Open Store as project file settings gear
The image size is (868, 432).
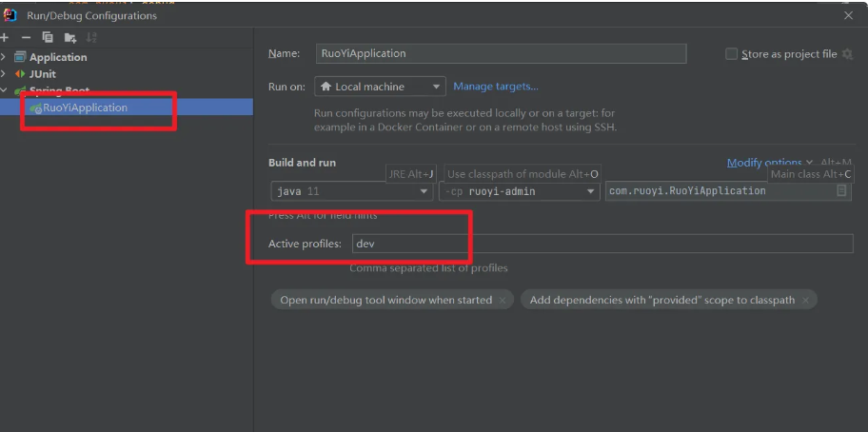pyautogui.click(x=847, y=53)
